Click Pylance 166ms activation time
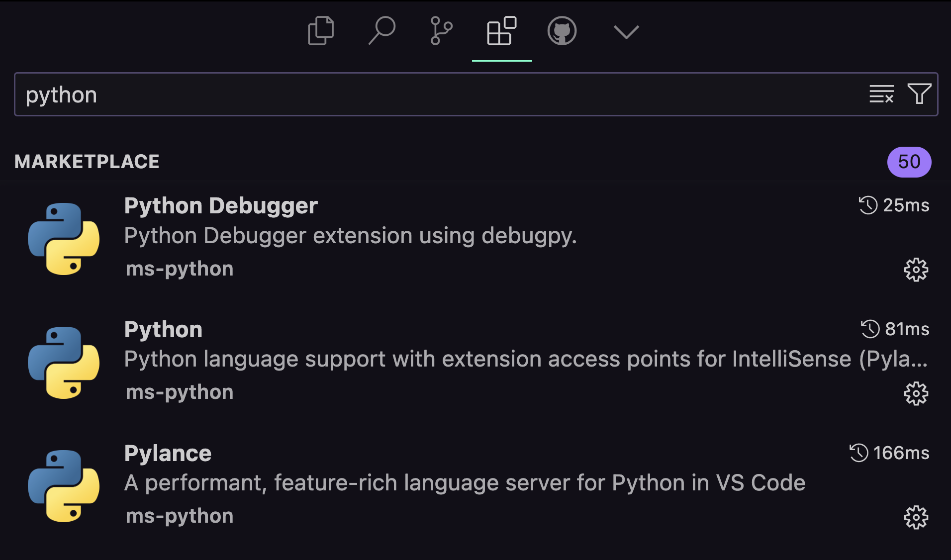951x560 pixels. (889, 453)
